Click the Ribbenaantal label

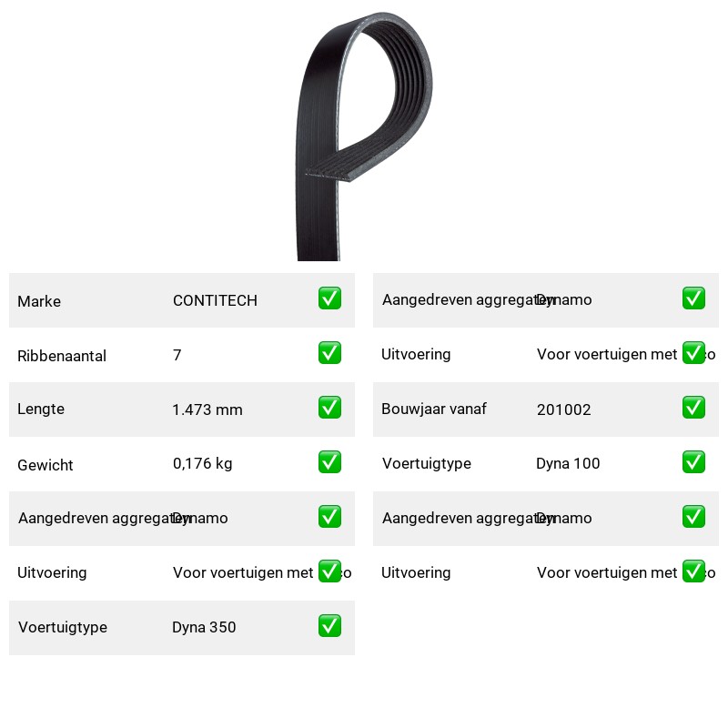click(62, 356)
